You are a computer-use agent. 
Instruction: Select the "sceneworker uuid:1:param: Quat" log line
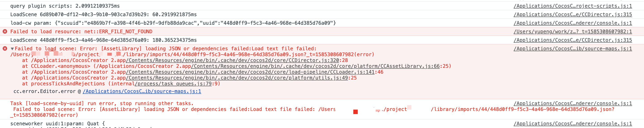pos(57,124)
